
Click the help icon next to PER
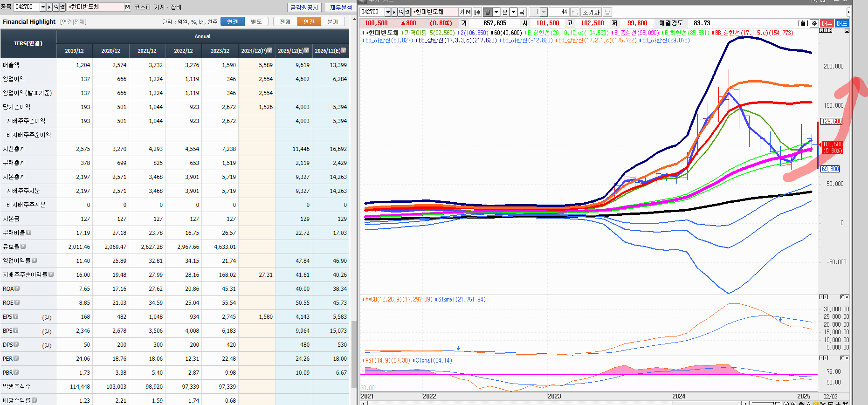16,358
